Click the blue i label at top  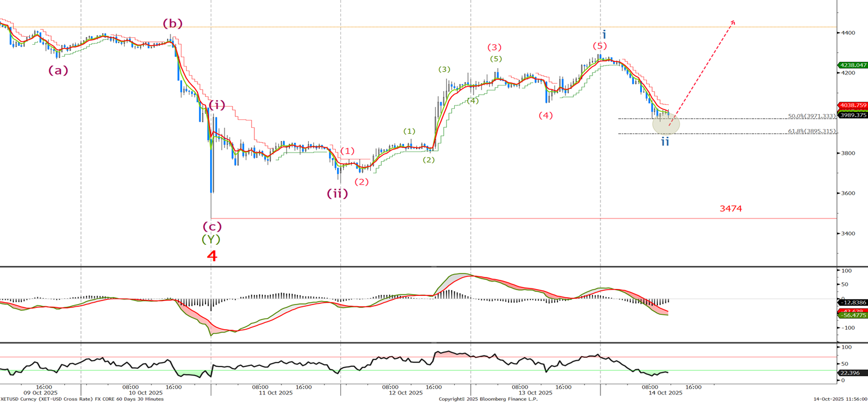pos(604,35)
